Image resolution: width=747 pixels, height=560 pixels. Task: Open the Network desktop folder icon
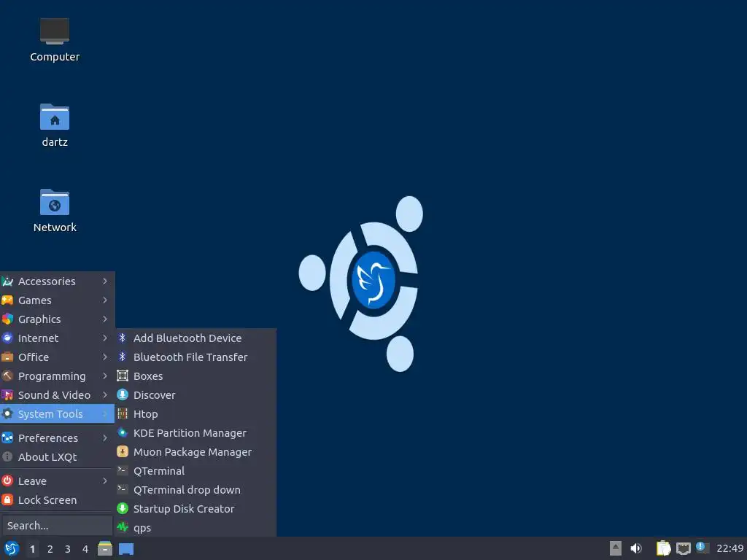point(55,211)
